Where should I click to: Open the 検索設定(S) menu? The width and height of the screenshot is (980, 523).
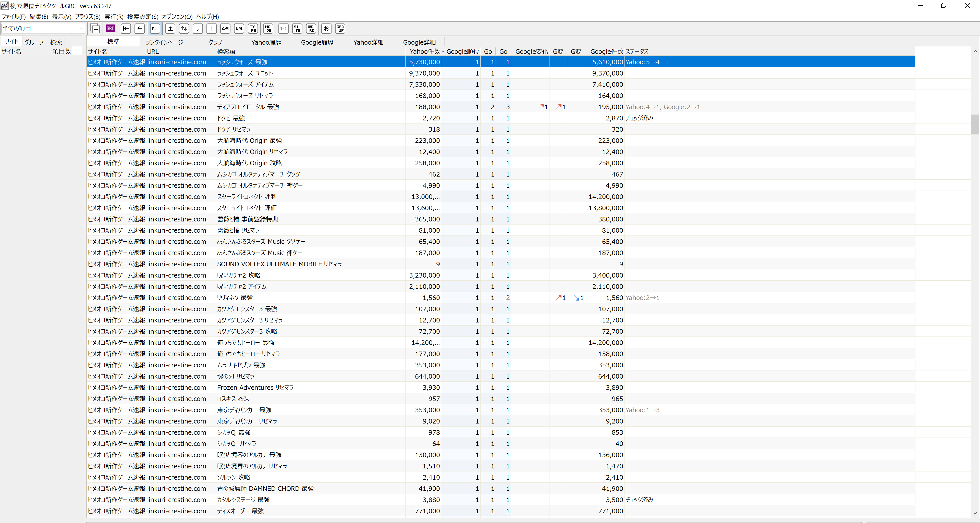(x=143, y=17)
